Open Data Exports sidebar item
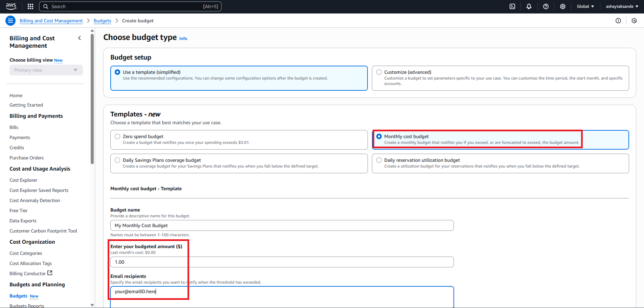 click(x=23, y=221)
